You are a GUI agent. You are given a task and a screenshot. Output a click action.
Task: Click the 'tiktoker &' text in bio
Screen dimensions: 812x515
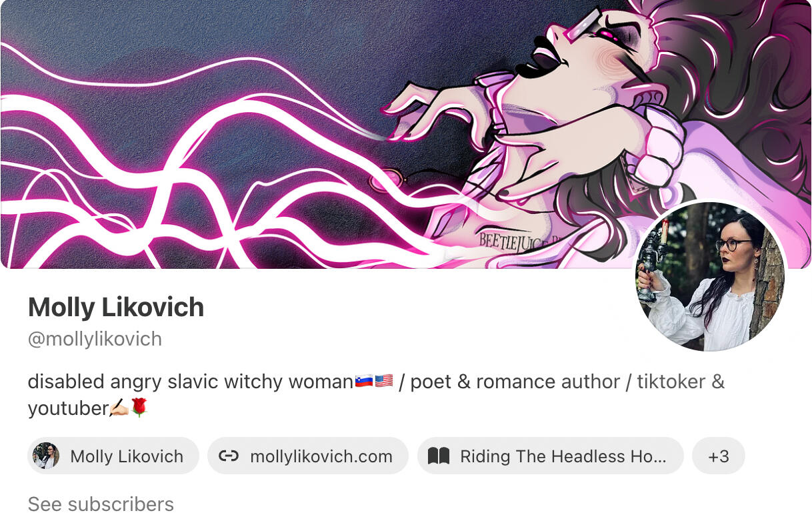coord(681,382)
